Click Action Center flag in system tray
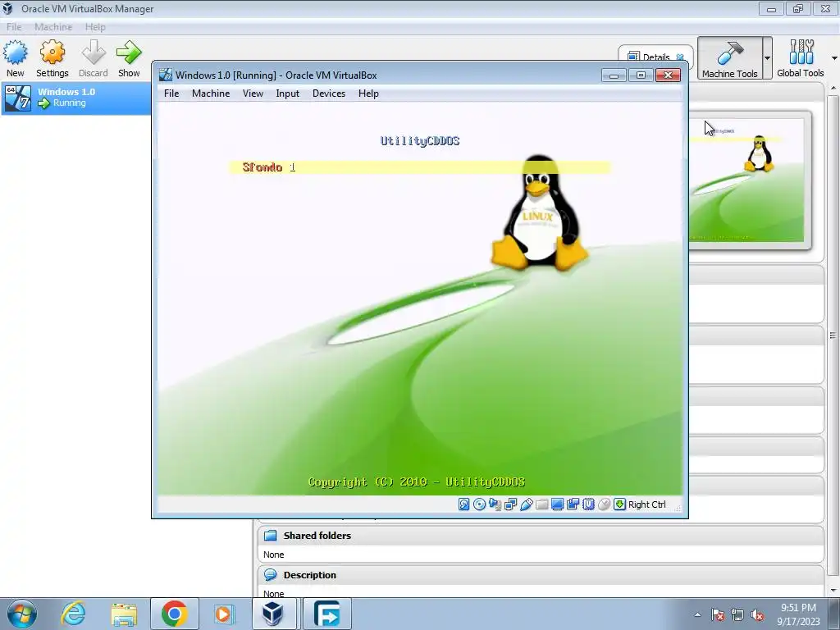 click(718, 614)
